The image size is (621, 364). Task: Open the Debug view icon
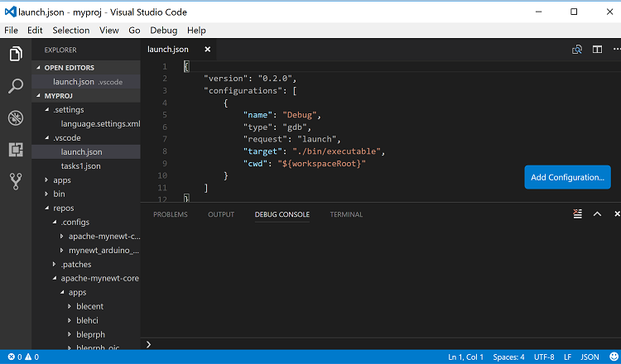[15, 117]
